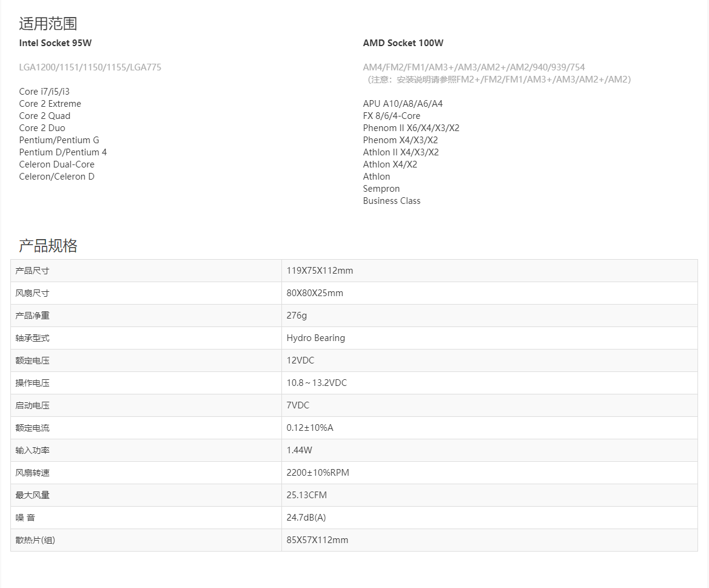Click the 产品规格 section heading
The image size is (709, 588).
48,246
